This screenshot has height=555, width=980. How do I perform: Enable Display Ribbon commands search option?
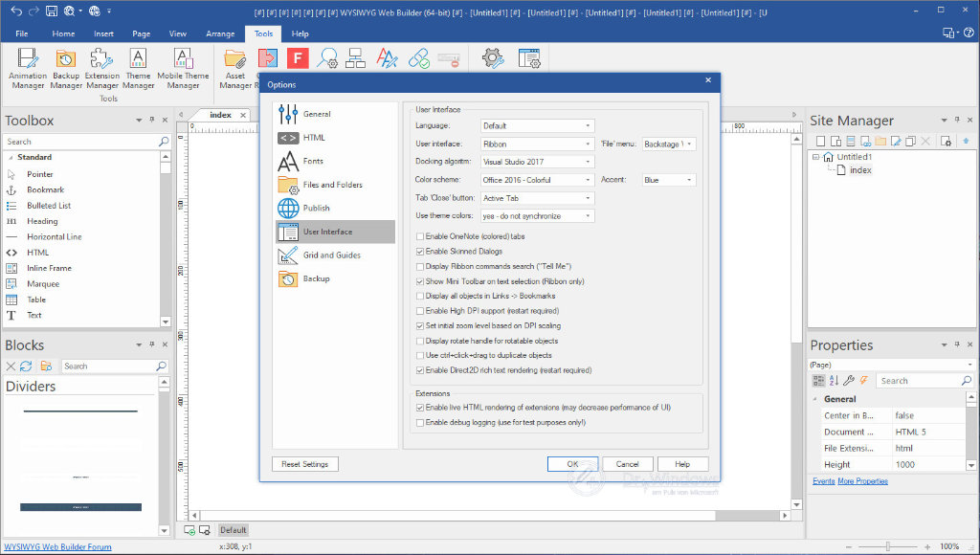[x=420, y=266]
